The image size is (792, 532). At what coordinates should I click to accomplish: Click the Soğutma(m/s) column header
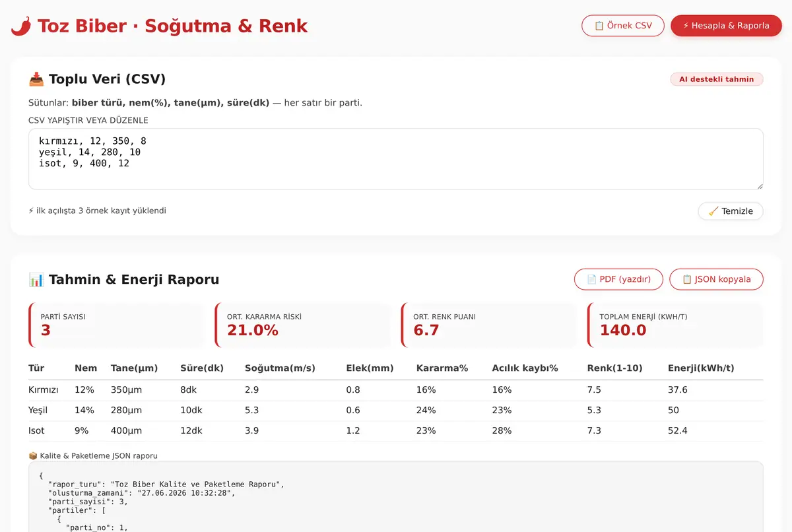280,368
